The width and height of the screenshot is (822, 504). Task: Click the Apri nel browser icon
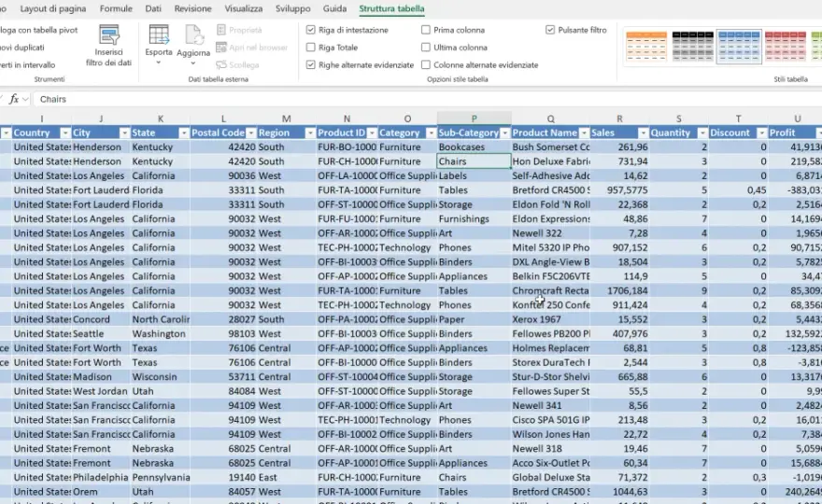click(221, 48)
